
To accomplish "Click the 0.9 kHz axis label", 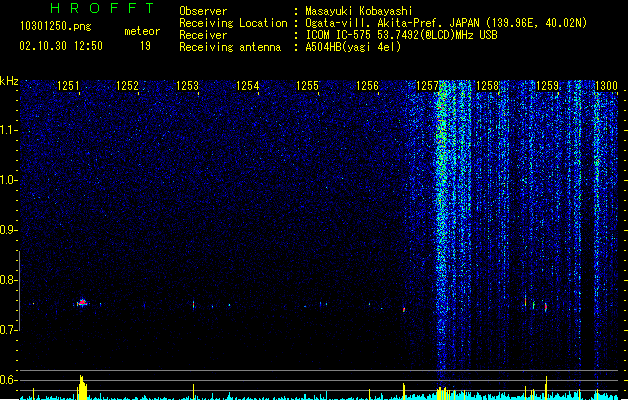I will coord(9,230).
